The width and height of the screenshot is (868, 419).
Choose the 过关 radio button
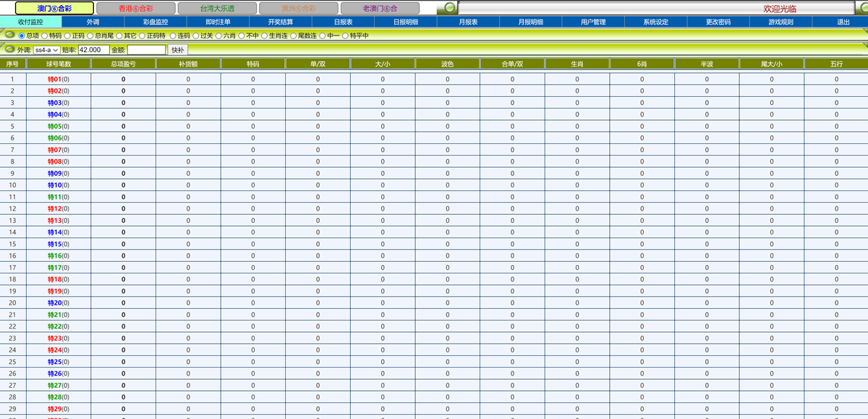point(195,35)
